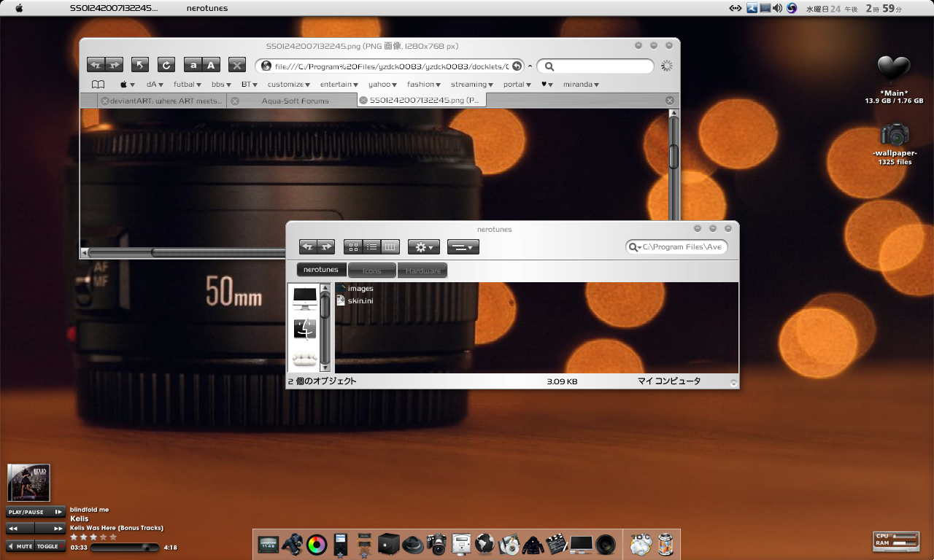Increase text size with large 'A' button
934x560 pixels.
(x=211, y=65)
